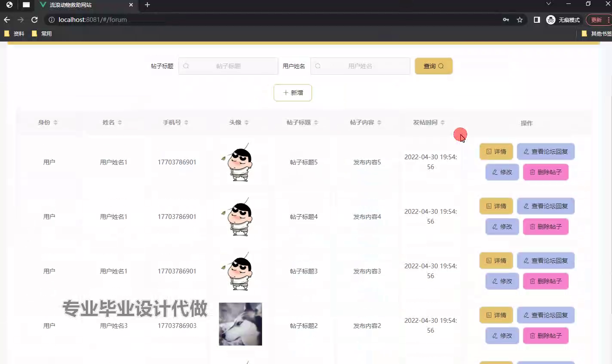Sort table by 发帖时间 column
The height and width of the screenshot is (364, 612).
[442, 122]
